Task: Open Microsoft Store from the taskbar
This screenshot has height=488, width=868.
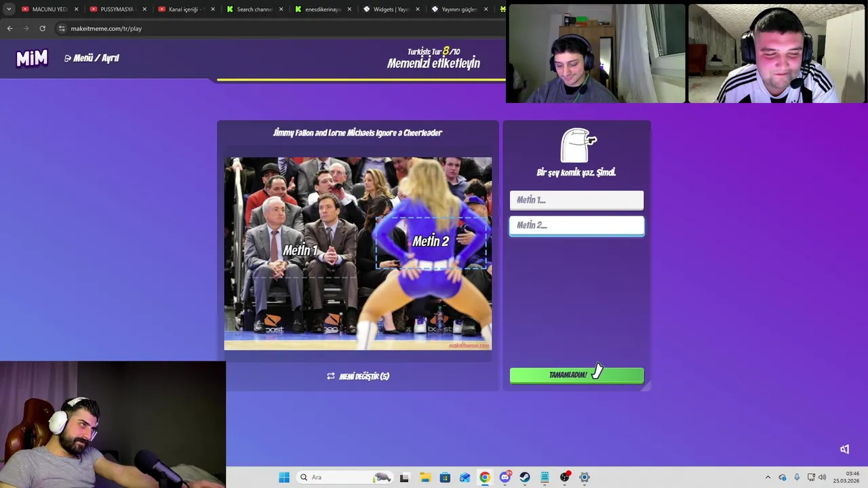Action: [445, 477]
